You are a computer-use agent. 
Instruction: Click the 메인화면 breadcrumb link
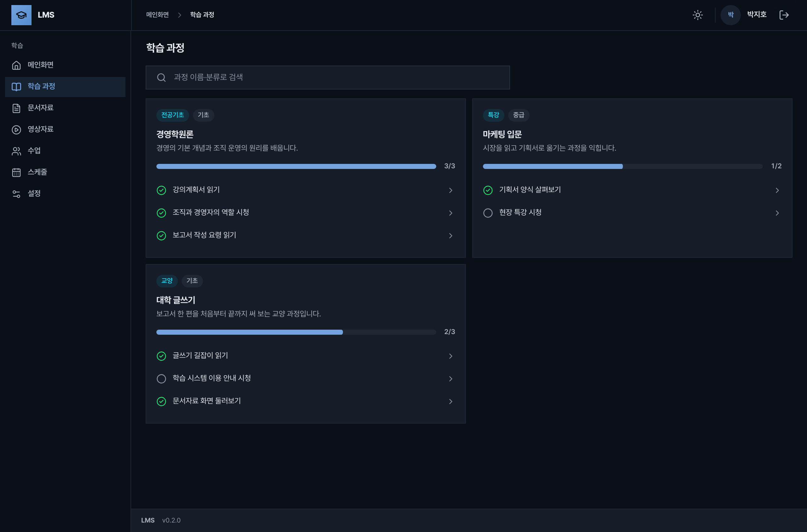158,14
